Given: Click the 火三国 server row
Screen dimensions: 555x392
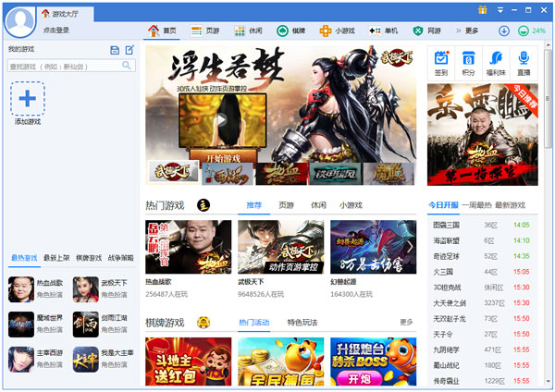Looking at the screenshot, I should [482, 272].
